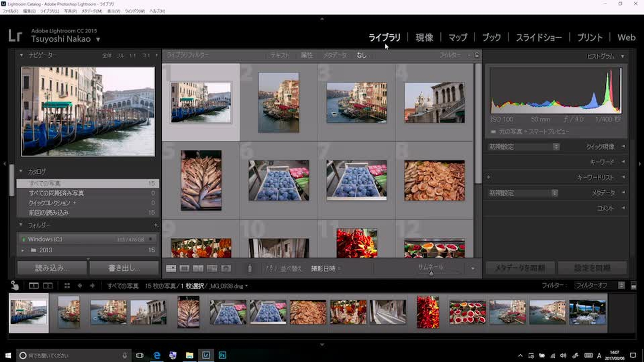Switch to the 現像 module
Viewport: 644px width, 362px height.
click(424, 38)
